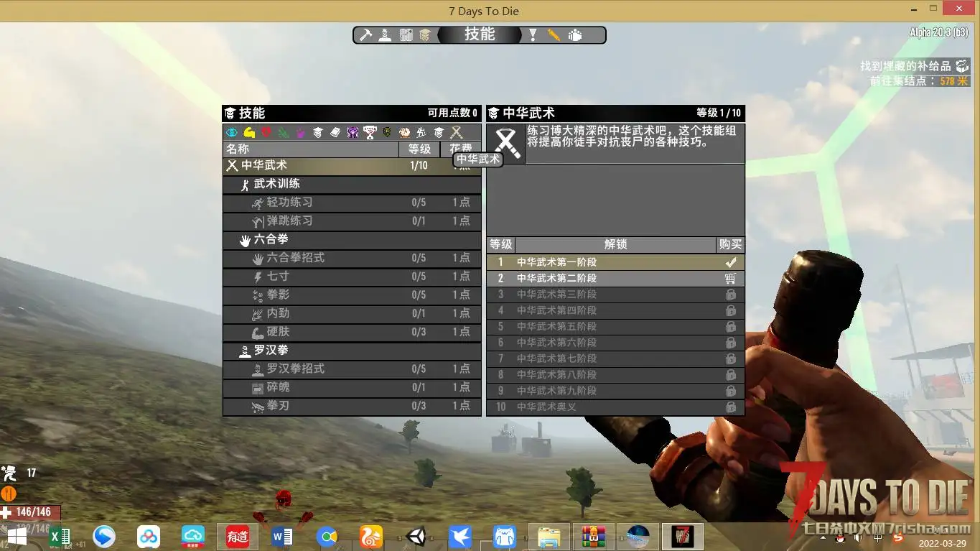Select level 8 中华武术第八阶段 row
This screenshot has width=980, height=551.
[615, 375]
